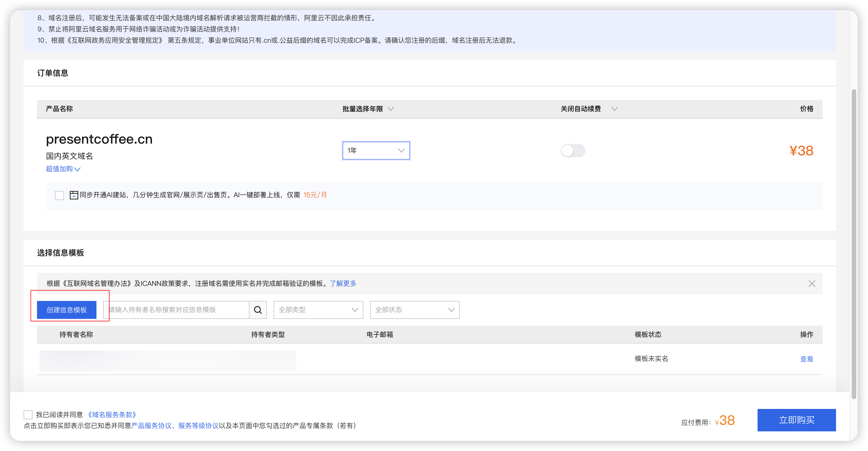
Task: Click the 价格 column header
Action: (x=807, y=109)
